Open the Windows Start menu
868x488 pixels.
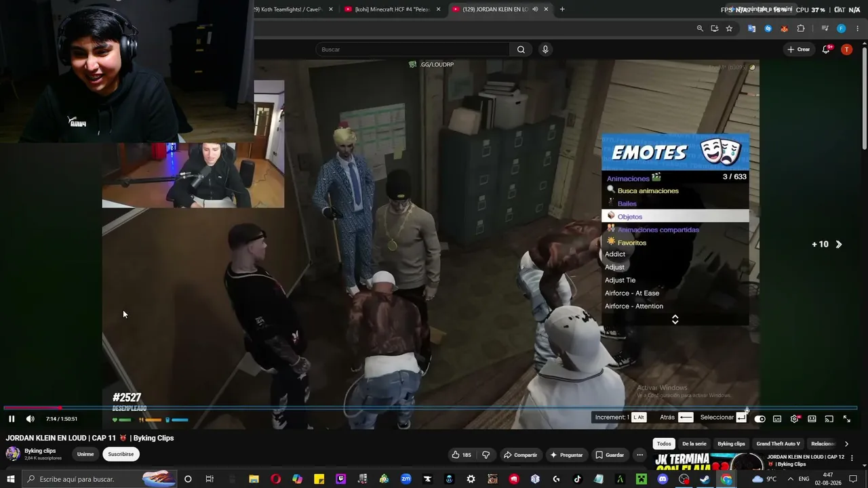[10, 479]
